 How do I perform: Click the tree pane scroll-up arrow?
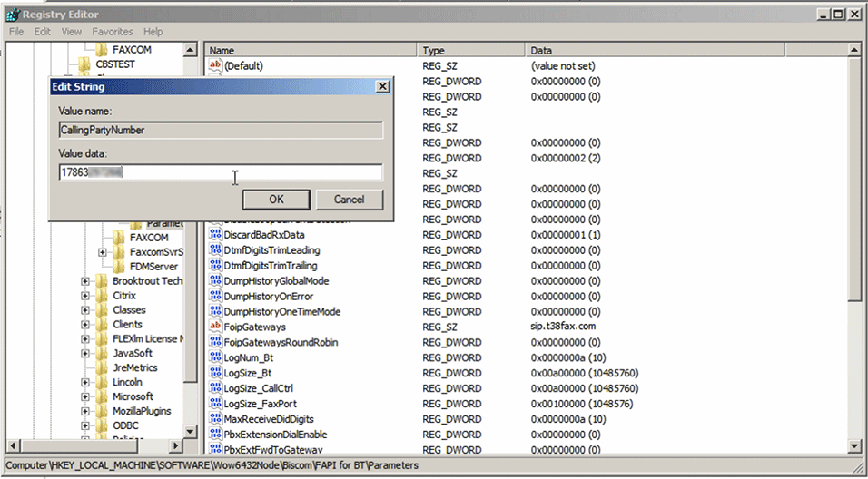click(x=190, y=50)
